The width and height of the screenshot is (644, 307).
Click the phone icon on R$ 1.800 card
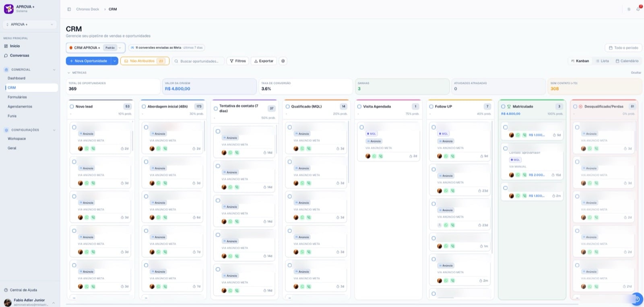pos(524,196)
